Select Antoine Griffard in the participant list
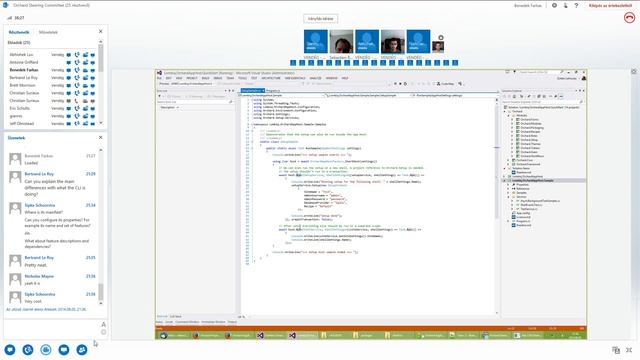 point(24,62)
